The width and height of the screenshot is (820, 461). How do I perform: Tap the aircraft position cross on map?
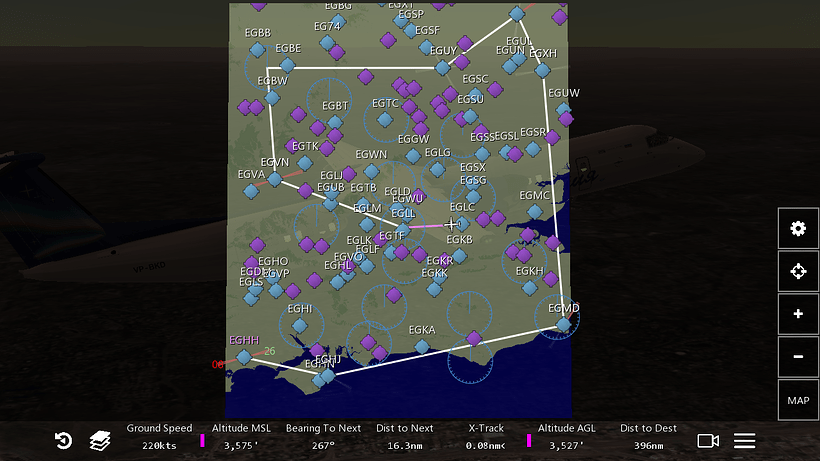pyautogui.click(x=450, y=225)
